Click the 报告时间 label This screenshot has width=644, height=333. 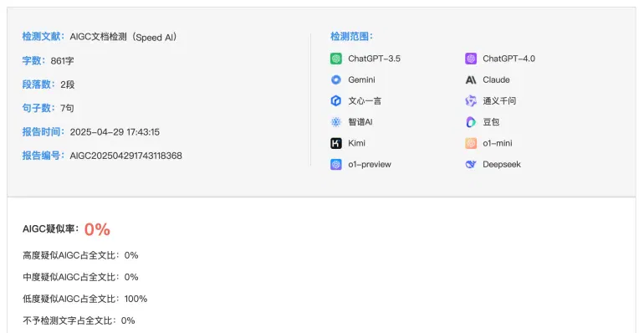click(x=43, y=131)
